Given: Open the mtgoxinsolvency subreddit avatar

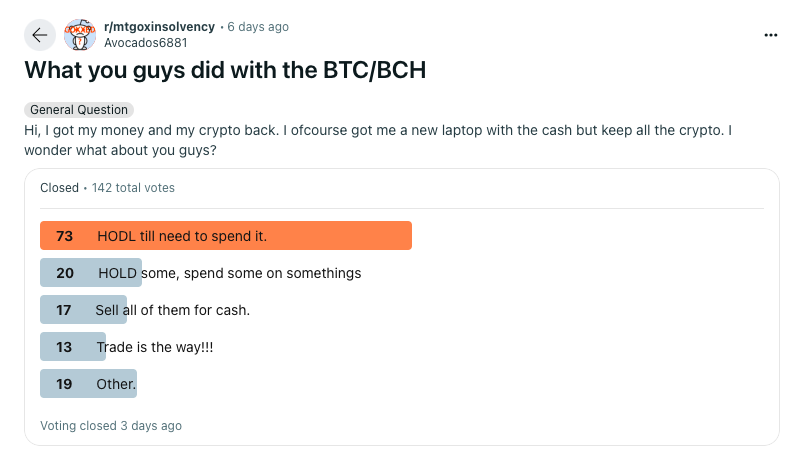Looking at the screenshot, I should [80, 35].
